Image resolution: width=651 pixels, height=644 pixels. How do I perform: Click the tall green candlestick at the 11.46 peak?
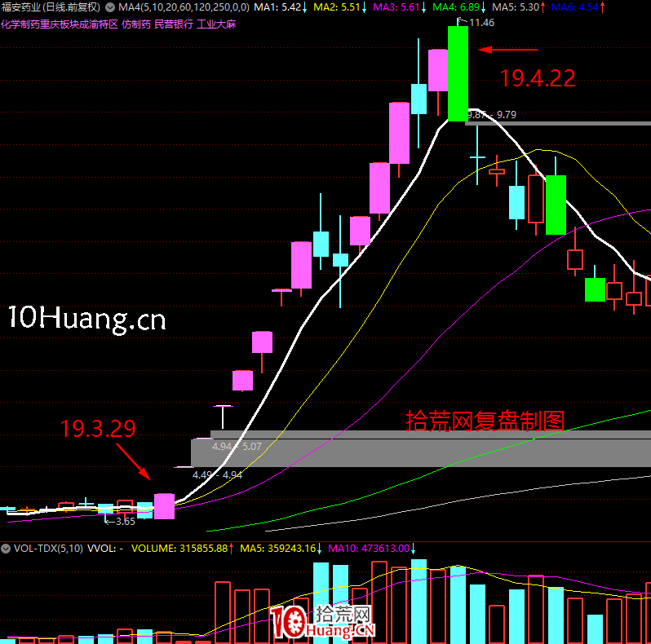pos(458,74)
